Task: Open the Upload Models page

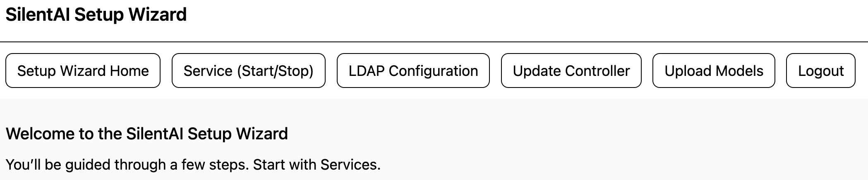Action: click(x=714, y=71)
